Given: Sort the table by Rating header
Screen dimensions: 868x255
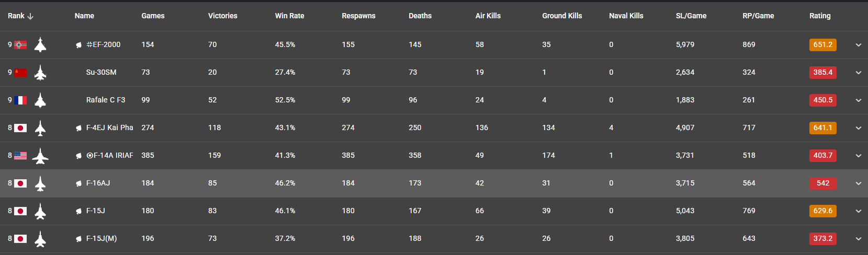Looking at the screenshot, I should pyautogui.click(x=819, y=16).
